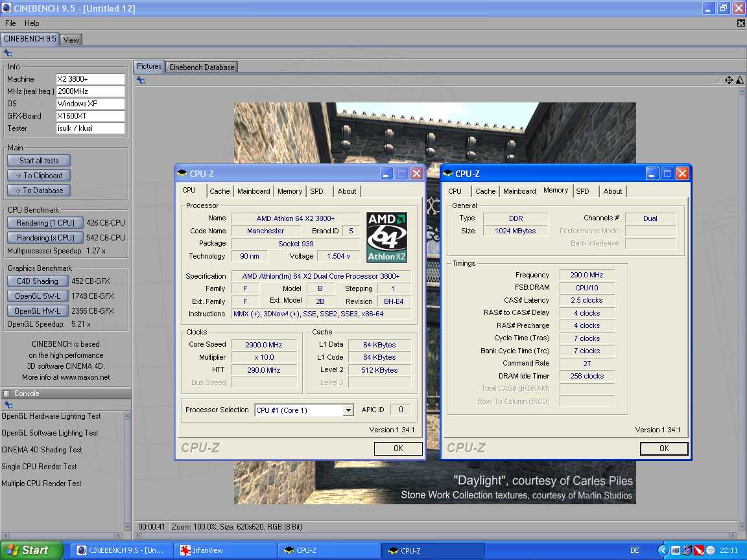The width and height of the screenshot is (747, 560).
Task: Click the DE language indicator
Action: click(x=635, y=550)
